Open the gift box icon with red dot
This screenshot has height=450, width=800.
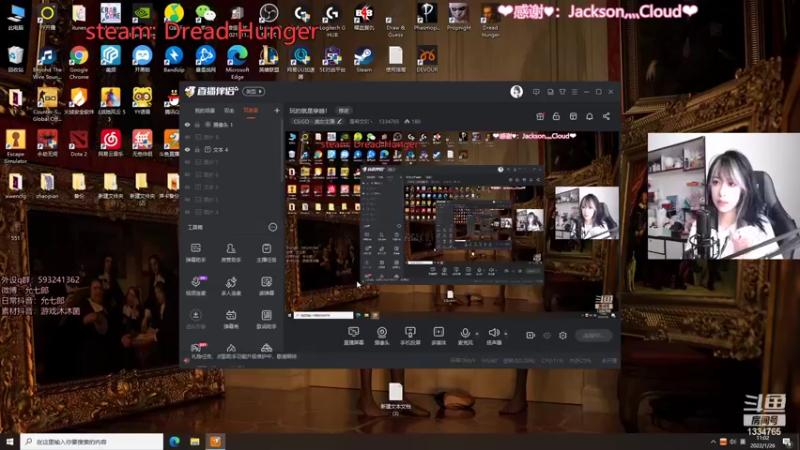pos(540,116)
